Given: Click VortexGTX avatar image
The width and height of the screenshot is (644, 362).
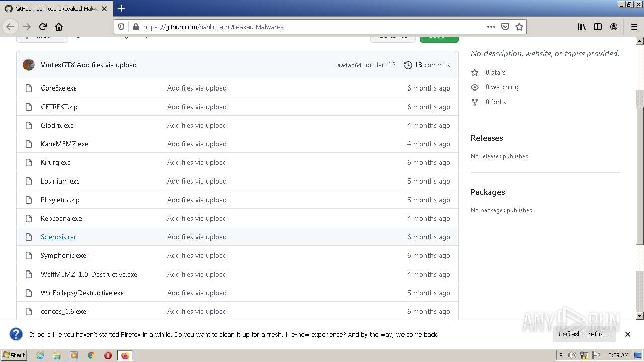Looking at the screenshot, I should [29, 65].
